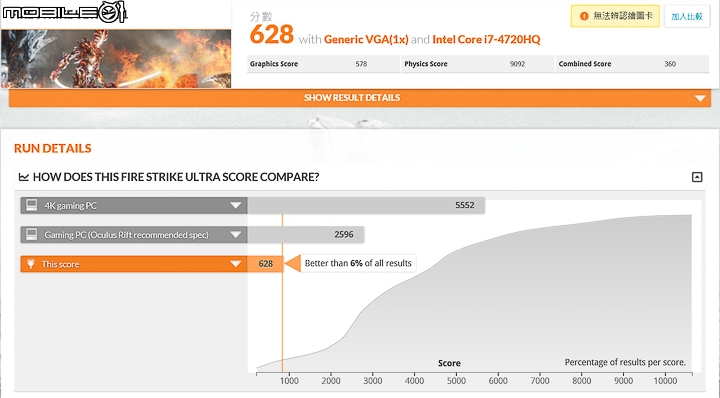The height and width of the screenshot is (398, 720).
Task: Click the RUN DETAILS heading
Action: pos(53,148)
